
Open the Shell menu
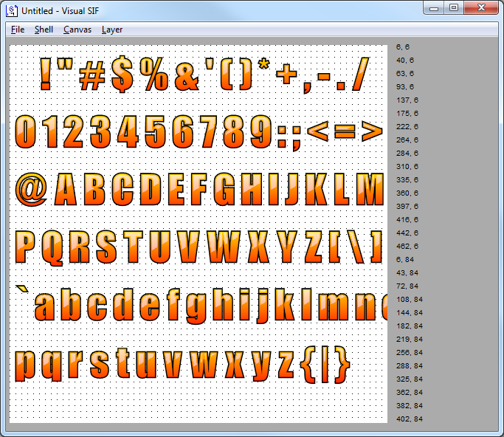click(x=44, y=30)
